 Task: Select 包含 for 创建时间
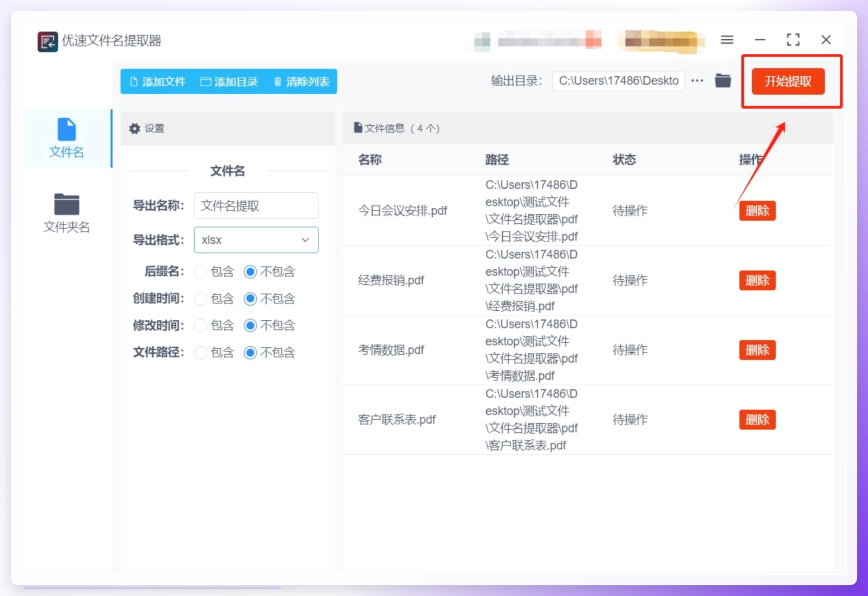tap(200, 299)
